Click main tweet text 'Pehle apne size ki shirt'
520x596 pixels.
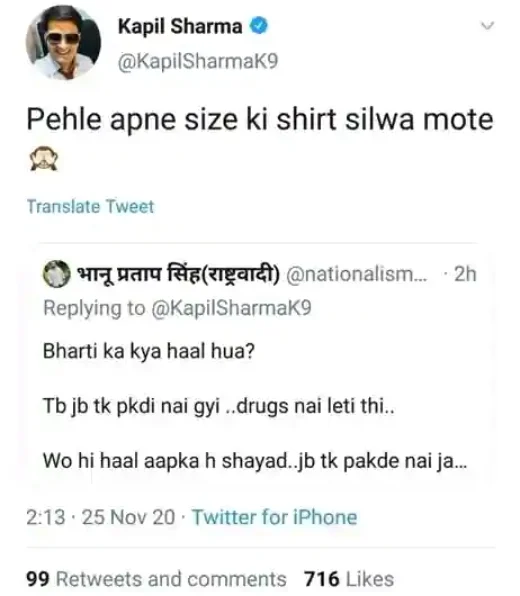tap(182, 120)
